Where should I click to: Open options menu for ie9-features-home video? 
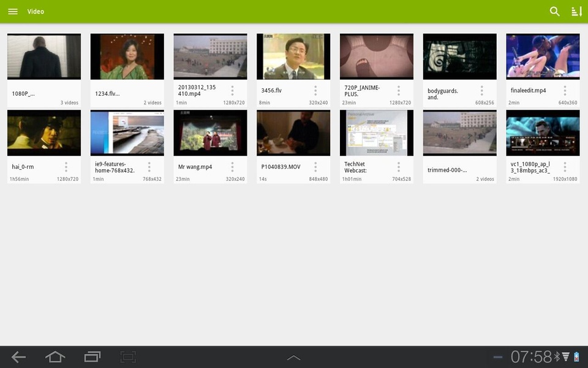click(x=149, y=167)
